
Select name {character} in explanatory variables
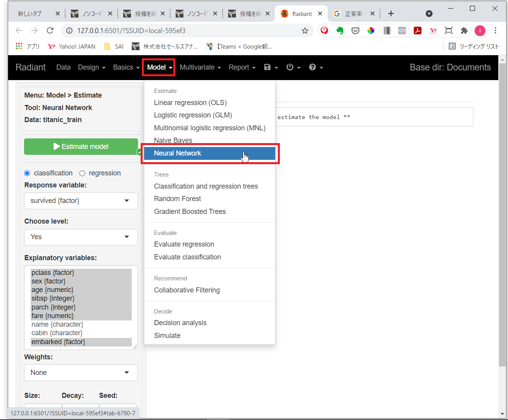click(57, 324)
